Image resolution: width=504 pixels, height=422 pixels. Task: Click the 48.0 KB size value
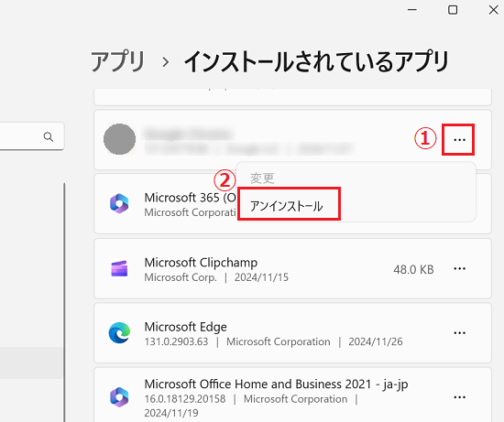pyautogui.click(x=413, y=269)
